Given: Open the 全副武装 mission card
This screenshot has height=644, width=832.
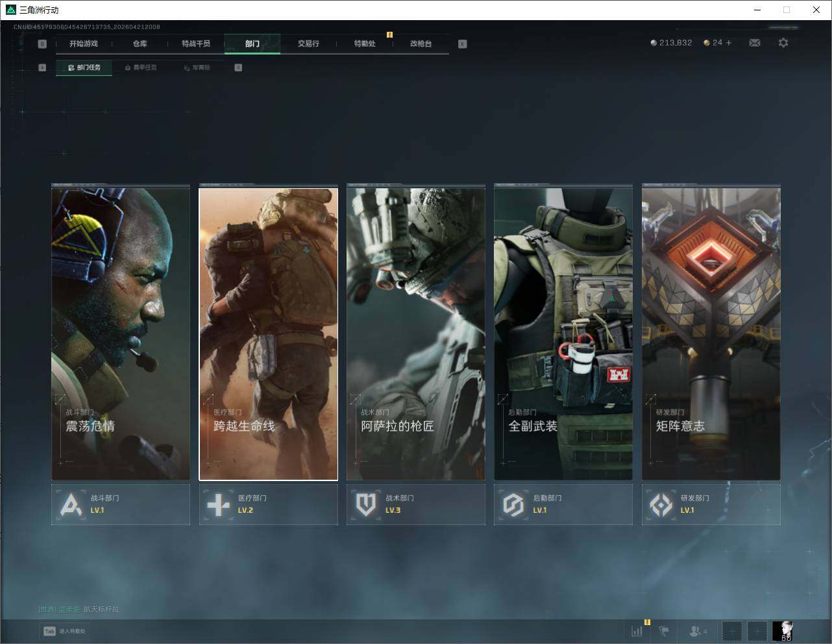Looking at the screenshot, I should (563, 334).
